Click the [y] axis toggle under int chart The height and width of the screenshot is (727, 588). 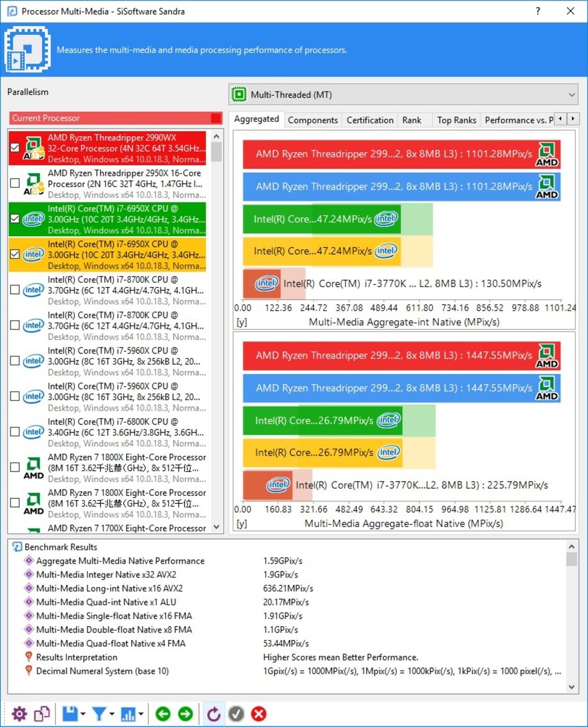tap(242, 322)
